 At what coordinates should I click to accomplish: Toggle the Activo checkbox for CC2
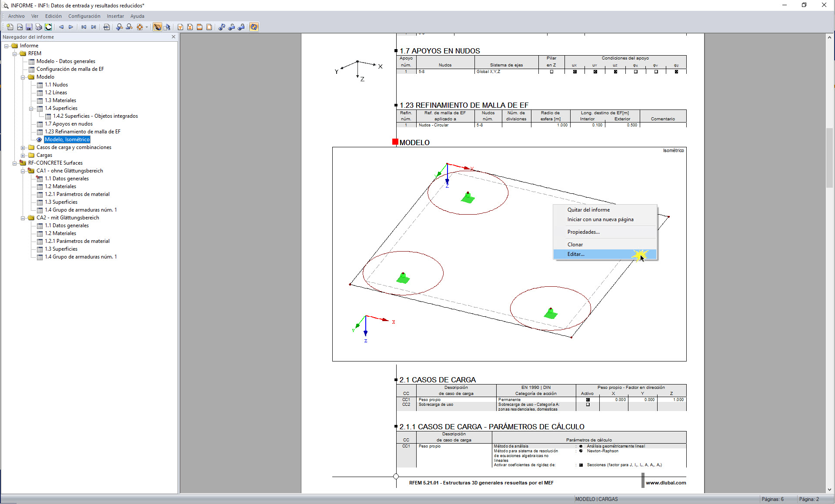pyautogui.click(x=588, y=405)
